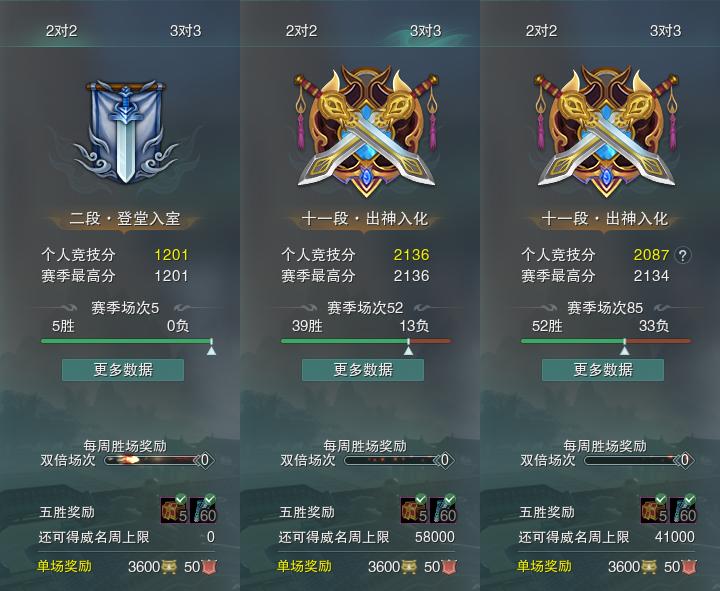
Task: Switch to 3对3 tab in left panel
Action: click(x=186, y=31)
